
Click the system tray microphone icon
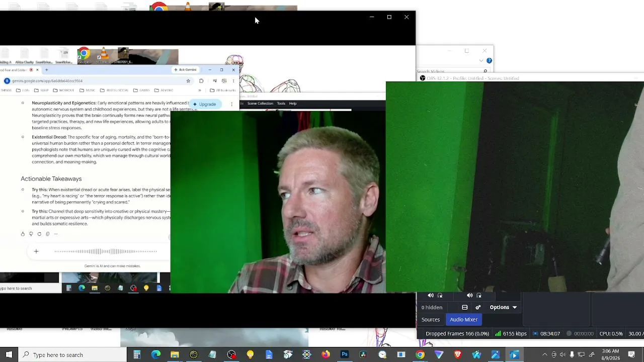572,354
